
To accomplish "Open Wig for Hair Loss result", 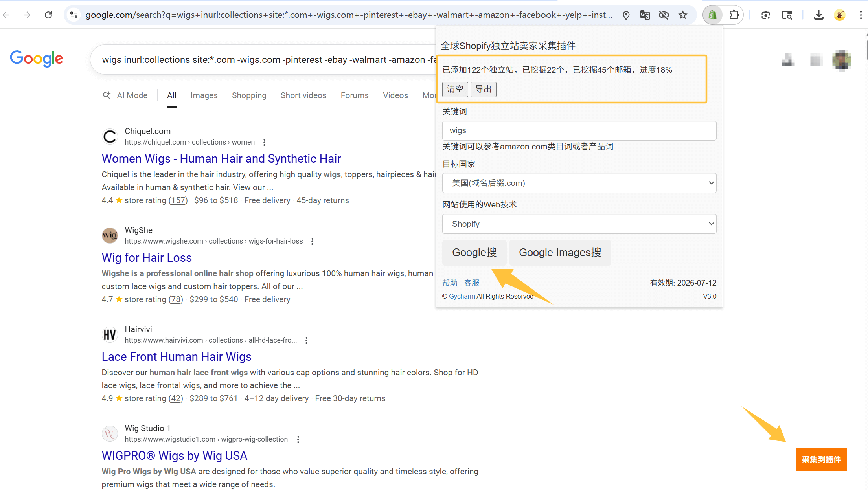I will click(147, 258).
